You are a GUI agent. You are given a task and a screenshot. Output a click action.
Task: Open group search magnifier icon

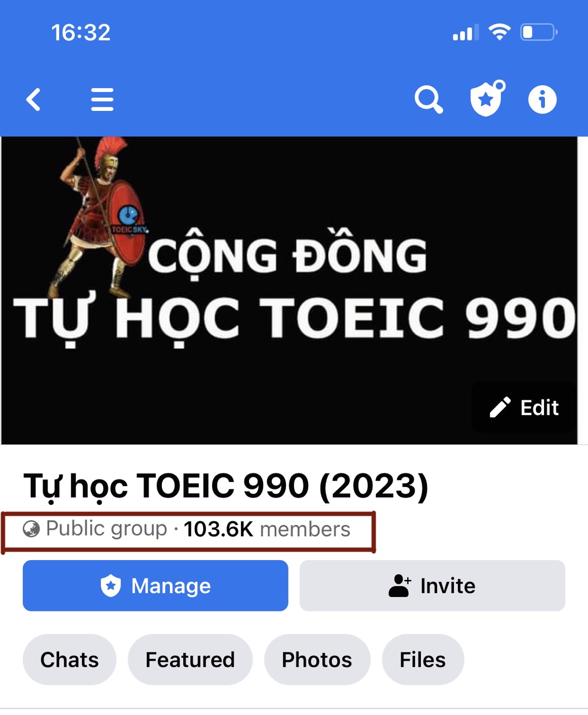pos(429,100)
